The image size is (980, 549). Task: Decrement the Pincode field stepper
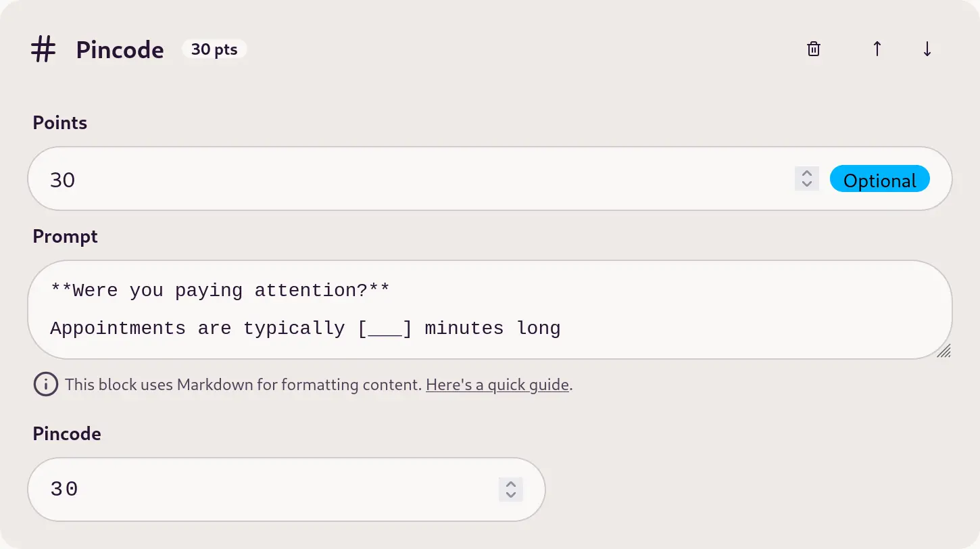pyautogui.click(x=511, y=495)
